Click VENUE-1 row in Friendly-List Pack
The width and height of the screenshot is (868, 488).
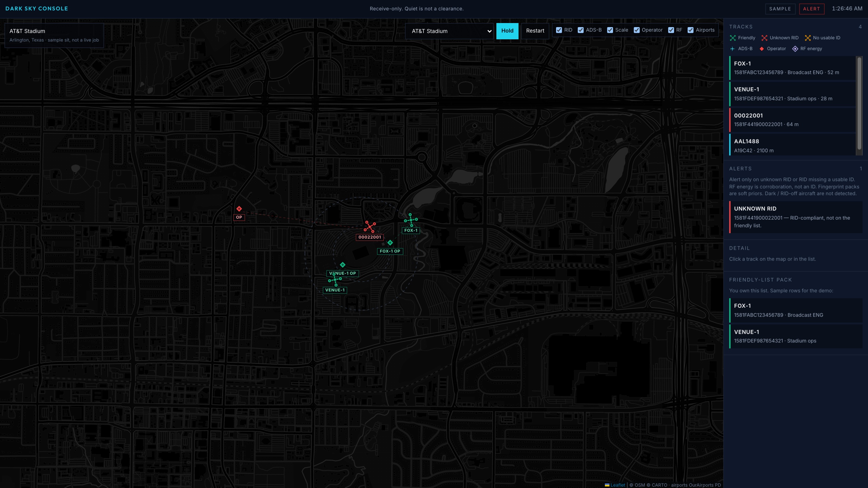click(x=795, y=337)
